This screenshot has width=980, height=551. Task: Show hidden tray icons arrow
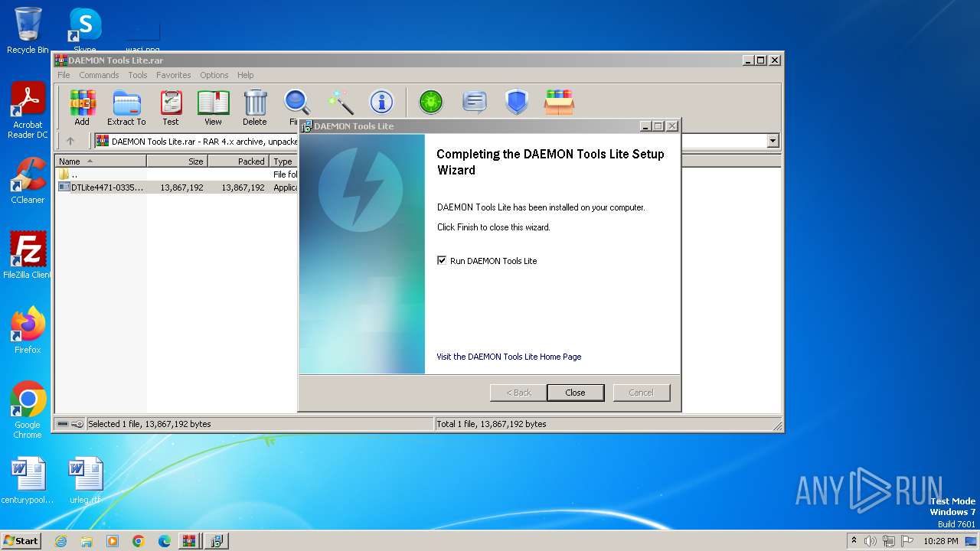[x=854, y=541]
